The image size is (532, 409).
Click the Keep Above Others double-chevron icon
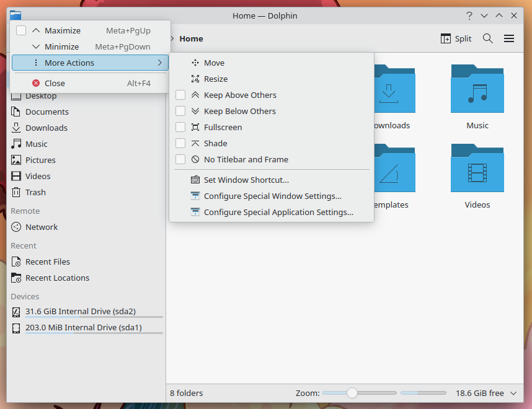195,95
